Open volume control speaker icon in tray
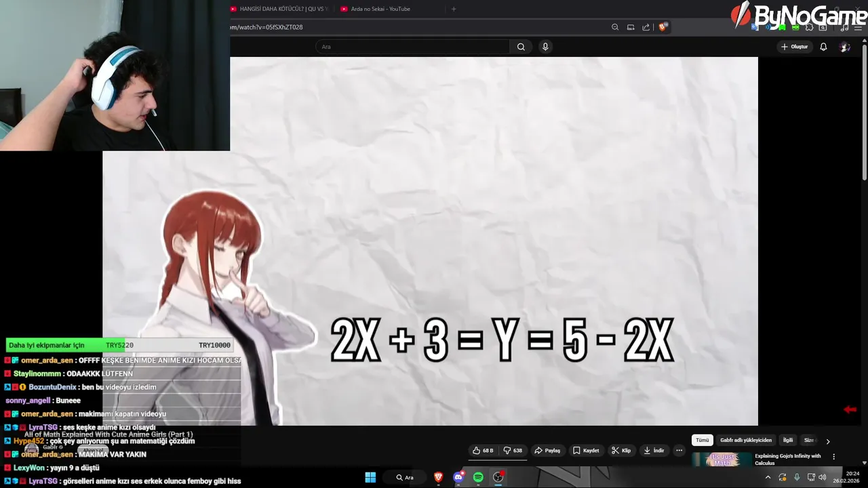This screenshot has width=868, height=488. coord(822,477)
